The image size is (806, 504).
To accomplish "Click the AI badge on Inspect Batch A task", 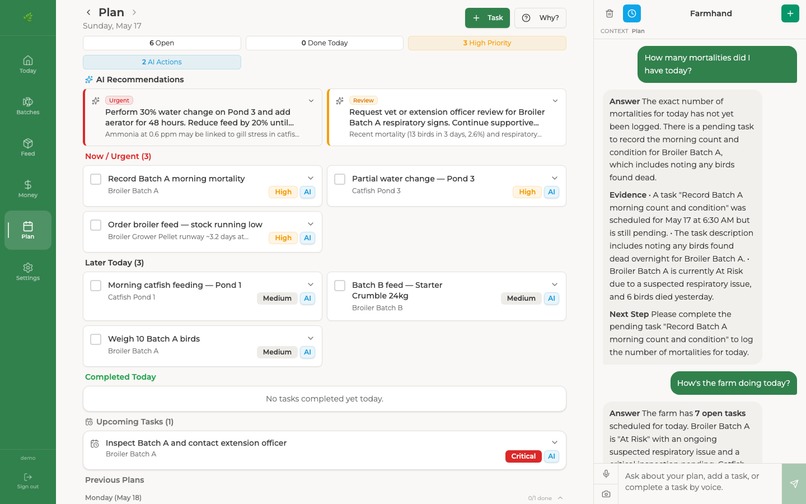I will coord(551,456).
